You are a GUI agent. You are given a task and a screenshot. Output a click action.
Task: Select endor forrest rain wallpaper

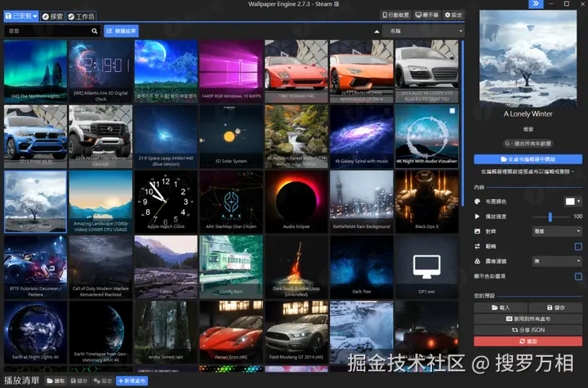[166, 332]
